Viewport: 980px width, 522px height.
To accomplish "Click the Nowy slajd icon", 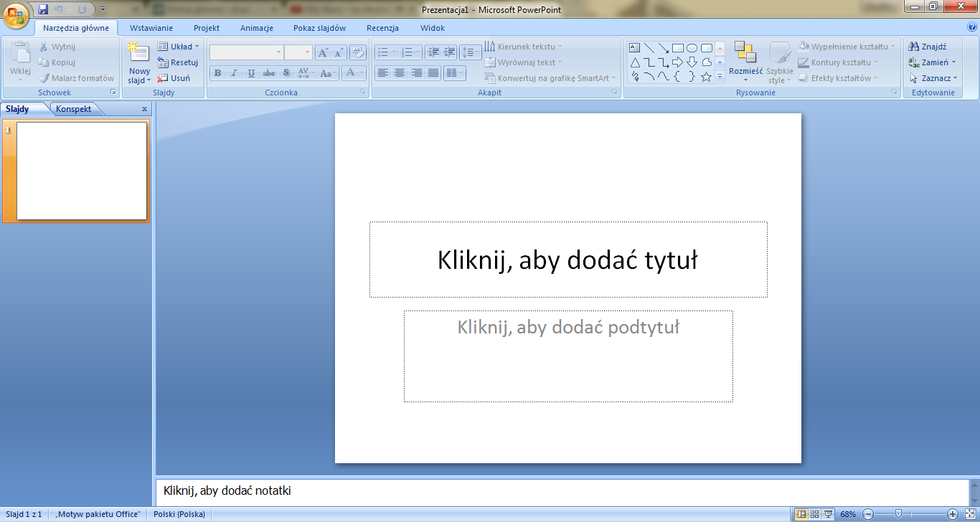I will (x=138, y=52).
